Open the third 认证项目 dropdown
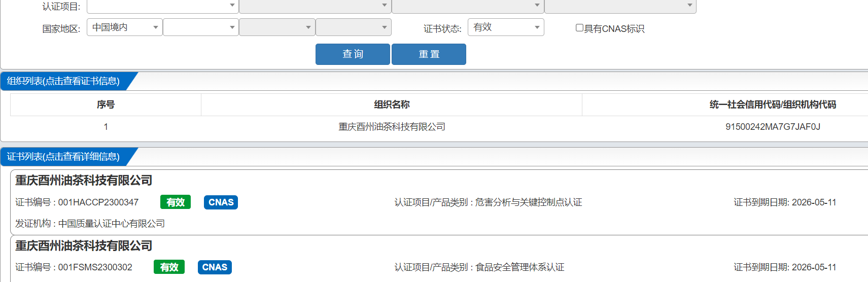The image size is (868, 282). pyautogui.click(x=468, y=6)
